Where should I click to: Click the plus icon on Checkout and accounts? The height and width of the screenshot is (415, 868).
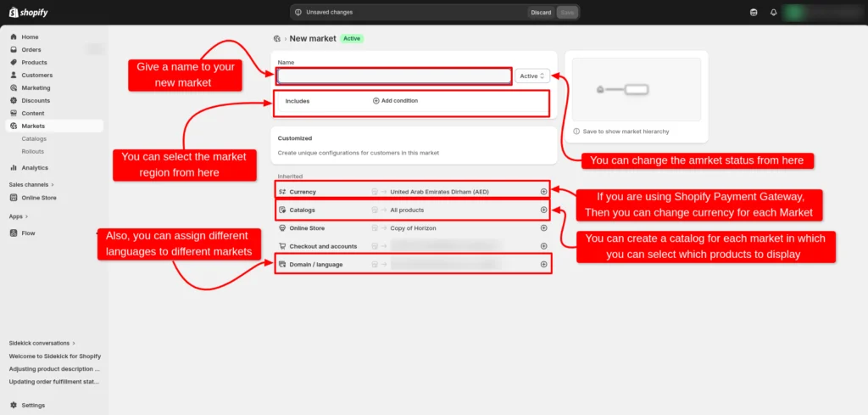[x=543, y=246]
